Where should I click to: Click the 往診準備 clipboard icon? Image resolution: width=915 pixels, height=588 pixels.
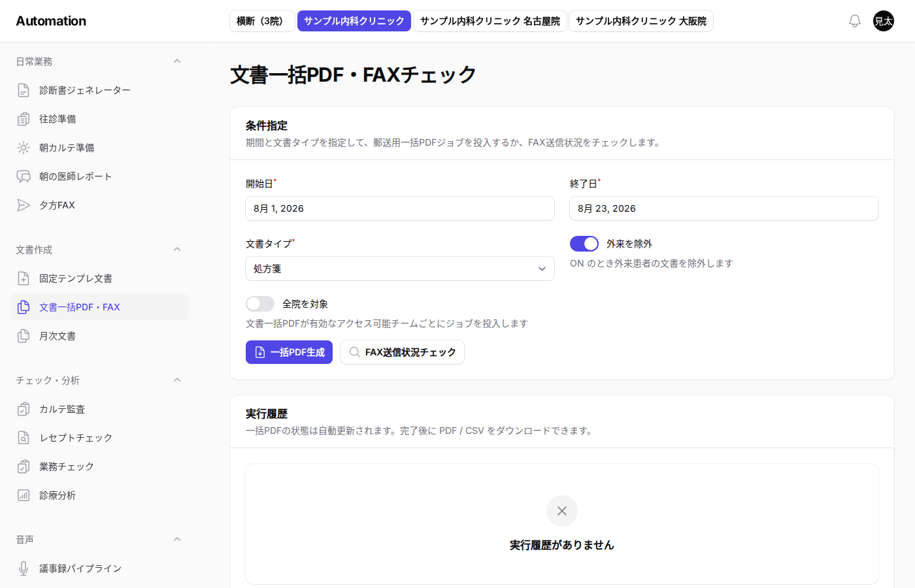pyautogui.click(x=24, y=119)
